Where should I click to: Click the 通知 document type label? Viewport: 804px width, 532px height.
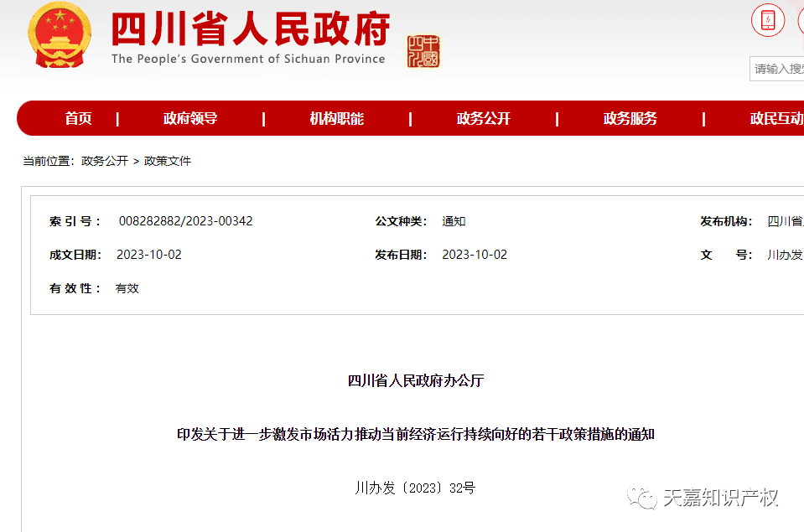pyautogui.click(x=453, y=221)
